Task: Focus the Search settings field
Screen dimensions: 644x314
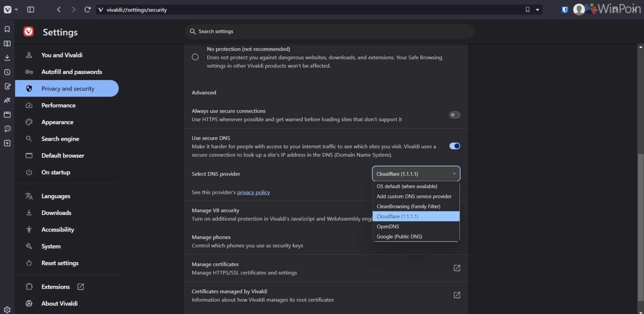Action: 330,31
